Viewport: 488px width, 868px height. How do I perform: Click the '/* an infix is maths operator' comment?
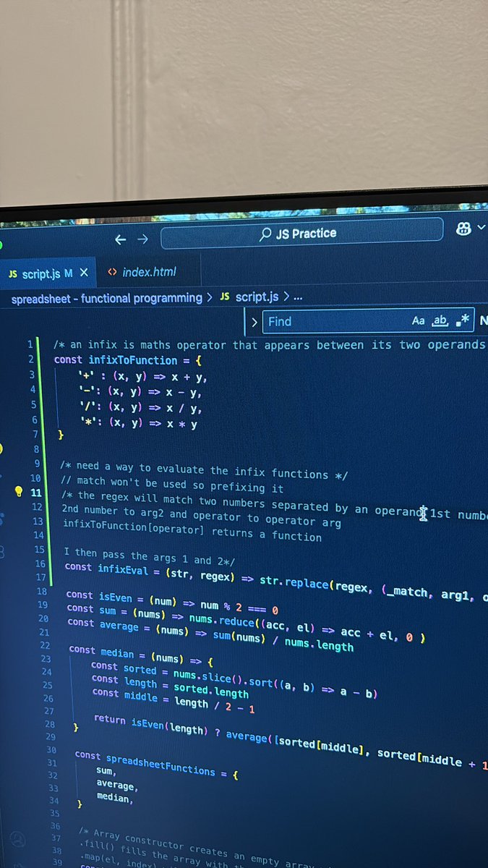click(x=270, y=345)
